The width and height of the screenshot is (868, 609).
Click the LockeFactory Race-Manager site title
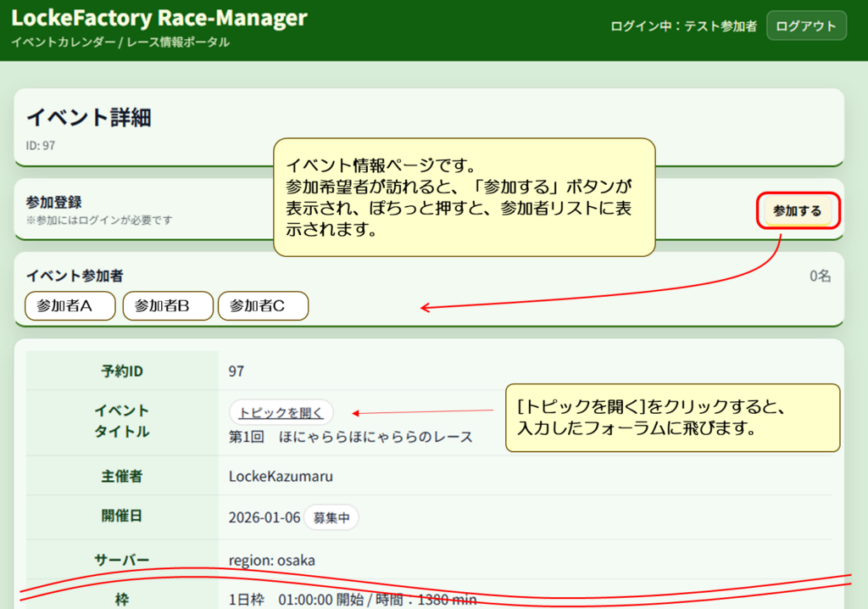point(159,17)
